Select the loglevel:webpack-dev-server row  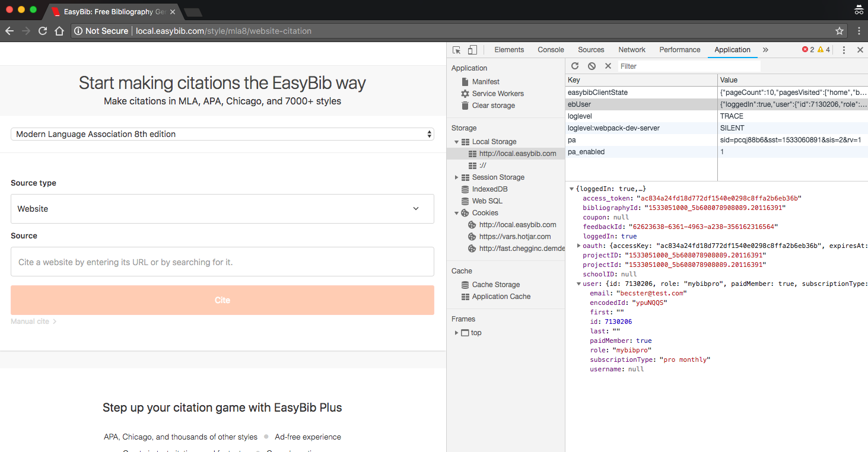(717, 128)
